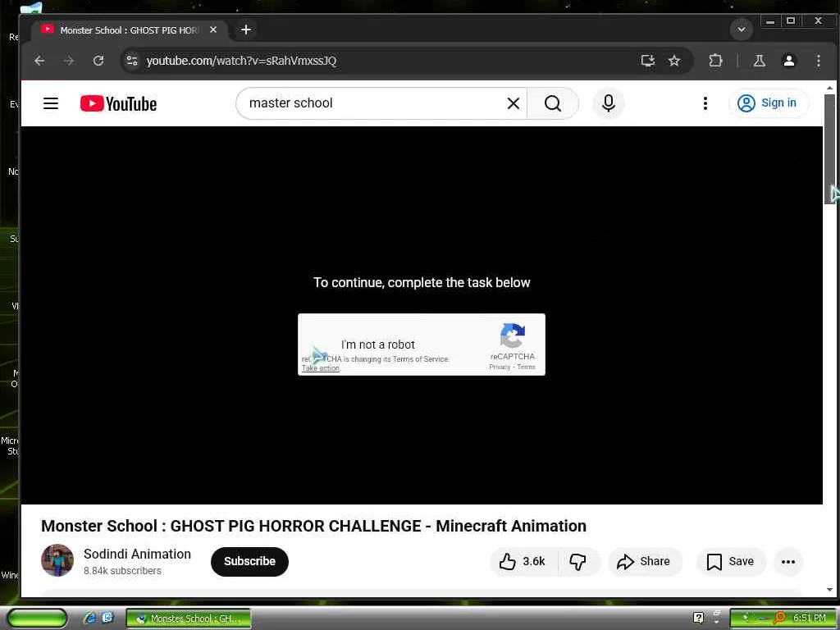
Task: Clear the search text with the X
Action: click(x=514, y=103)
